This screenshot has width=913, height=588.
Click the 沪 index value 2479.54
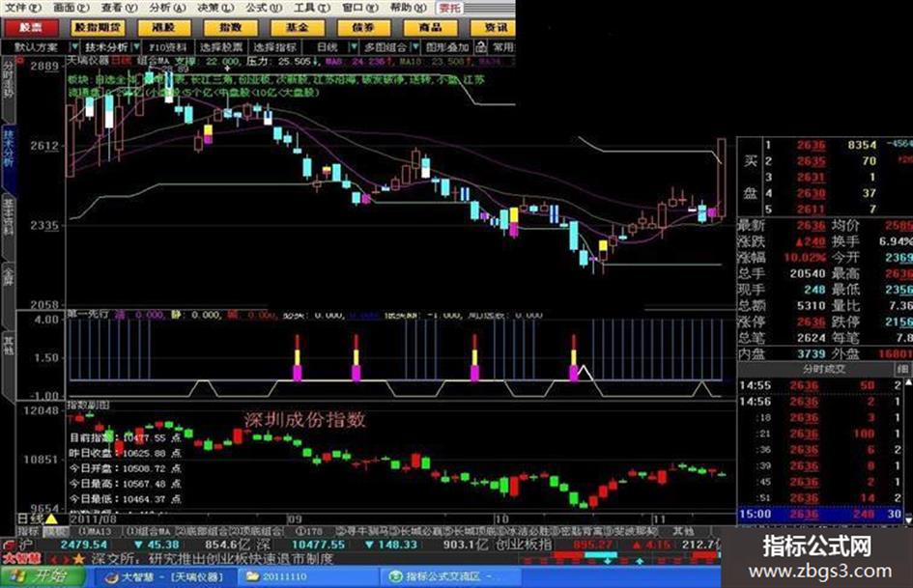coord(84,545)
